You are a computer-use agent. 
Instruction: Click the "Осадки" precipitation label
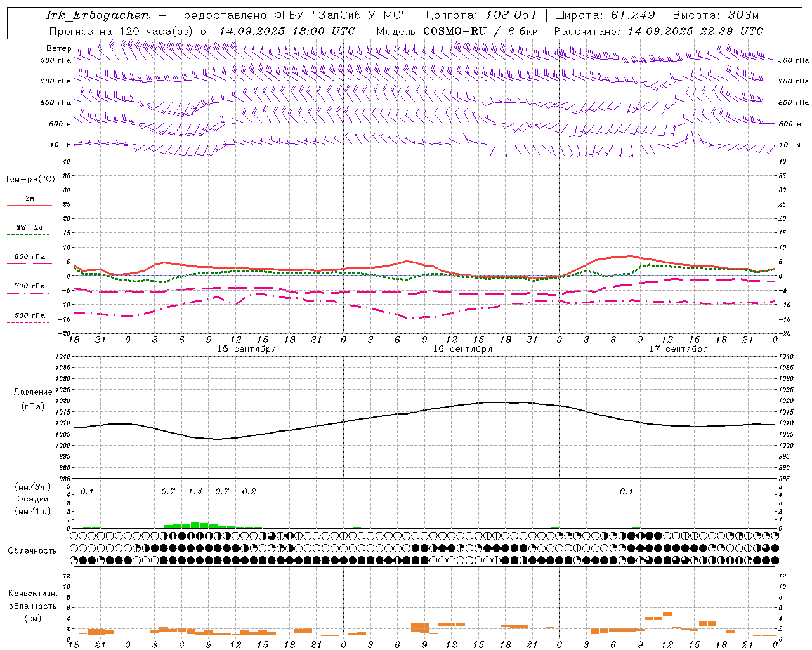click(x=32, y=499)
